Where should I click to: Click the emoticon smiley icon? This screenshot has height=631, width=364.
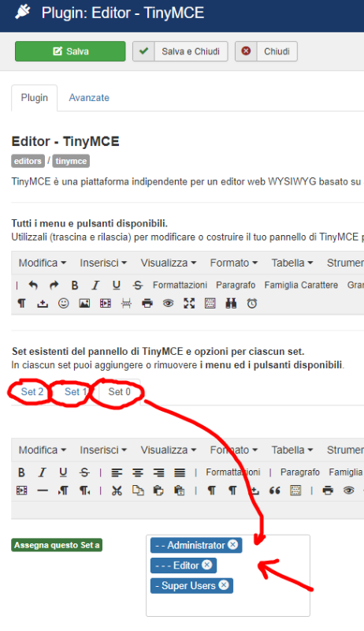64,304
